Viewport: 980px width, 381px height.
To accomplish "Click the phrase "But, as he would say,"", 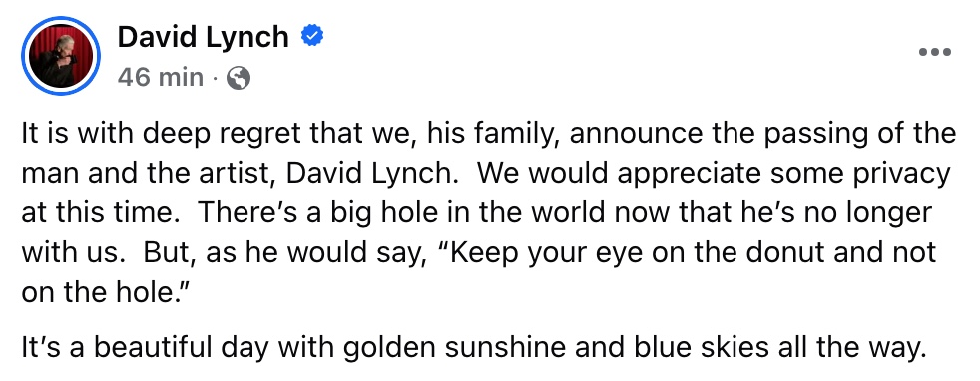I will 280,253.
